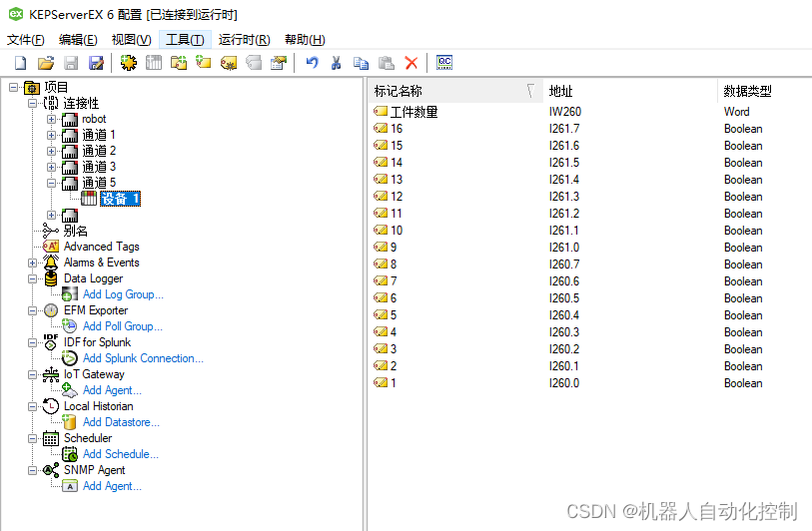Open the 文件(F) menu
This screenshot has height=531, width=812.
25,40
